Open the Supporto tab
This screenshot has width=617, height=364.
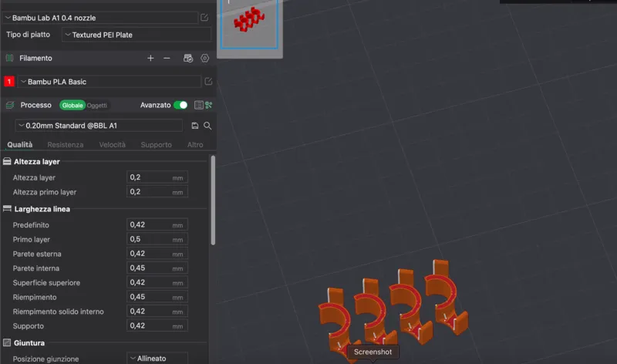[157, 145]
